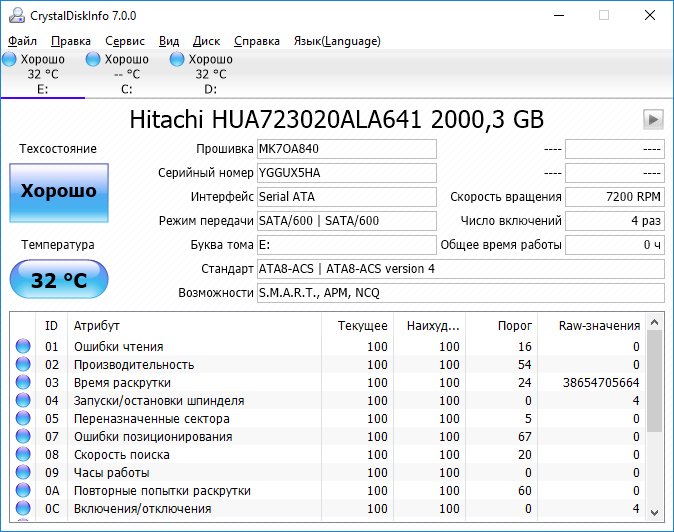Click the Буква тома E: field
The width and height of the screenshot is (674, 532).
coord(347,245)
